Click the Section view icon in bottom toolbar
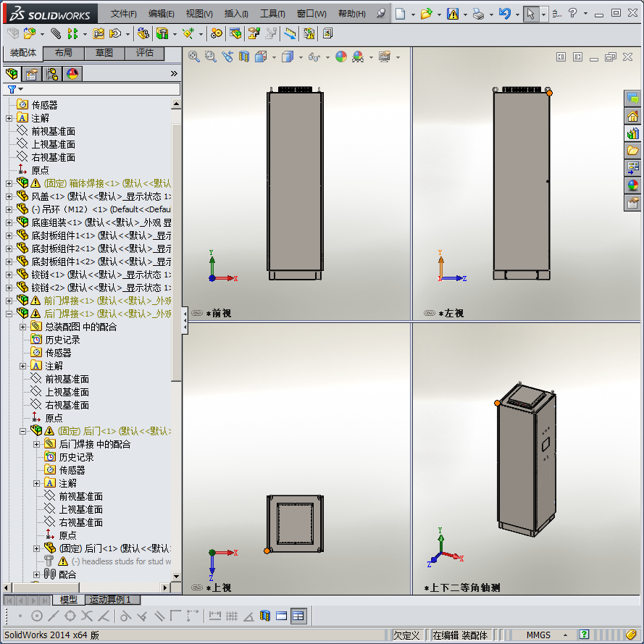This screenshot has width=644, height=644. [x=265, y=616]
